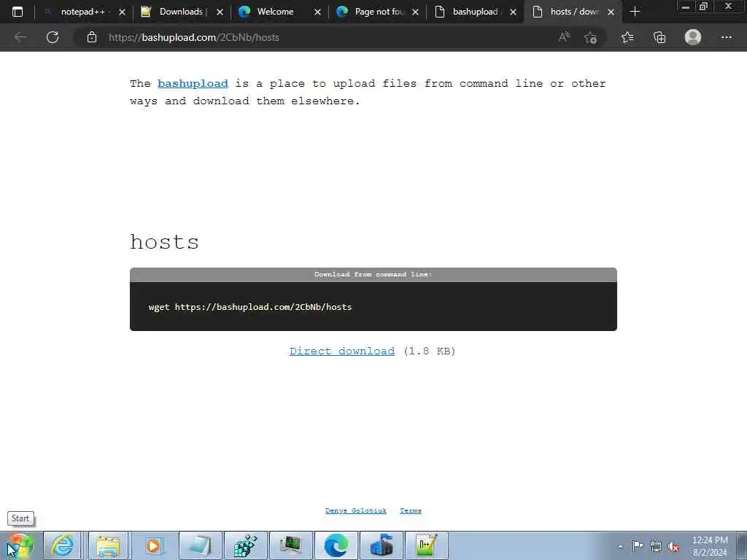
Task: Switch to the Welcome tab
Action: tap(279, 12)
